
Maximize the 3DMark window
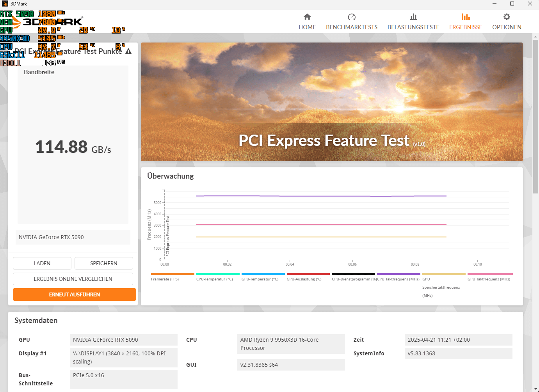(x=512, y=4)
